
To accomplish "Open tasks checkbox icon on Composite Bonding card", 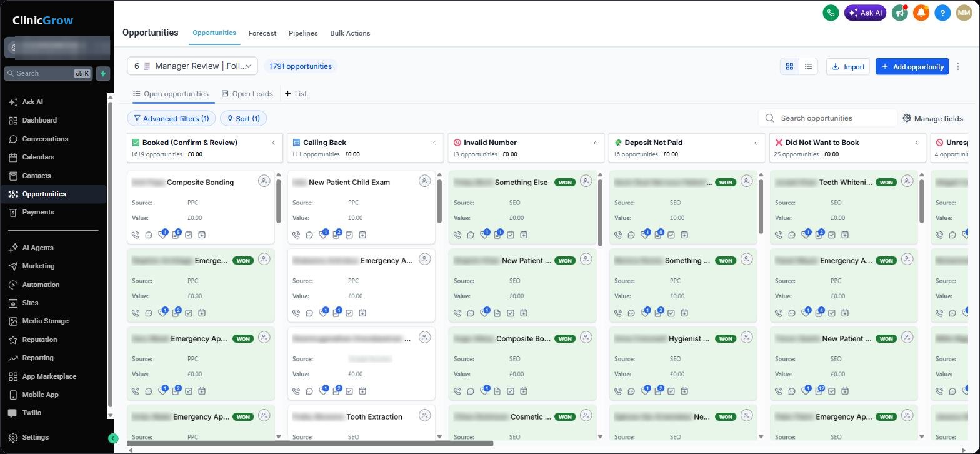I will point(189,235).
